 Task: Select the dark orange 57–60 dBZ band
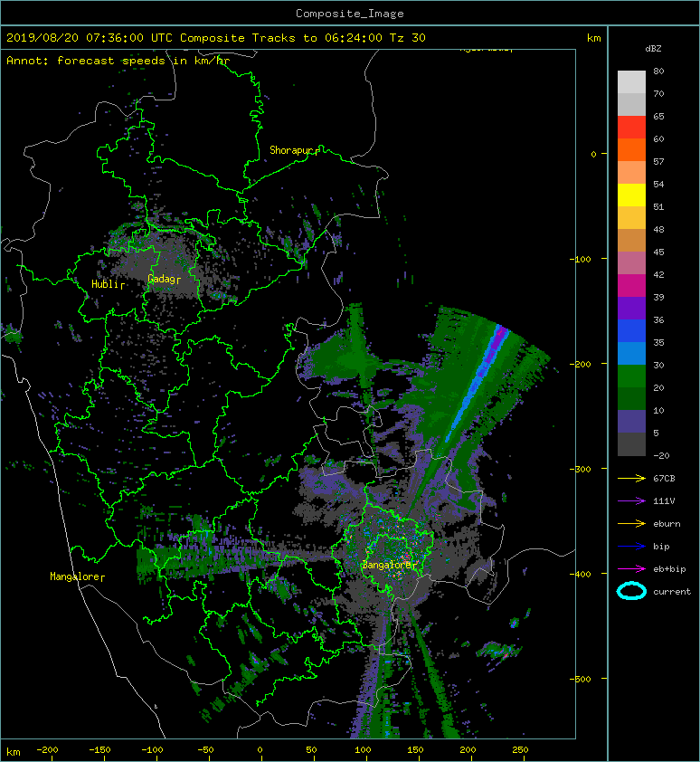(631, 149)
